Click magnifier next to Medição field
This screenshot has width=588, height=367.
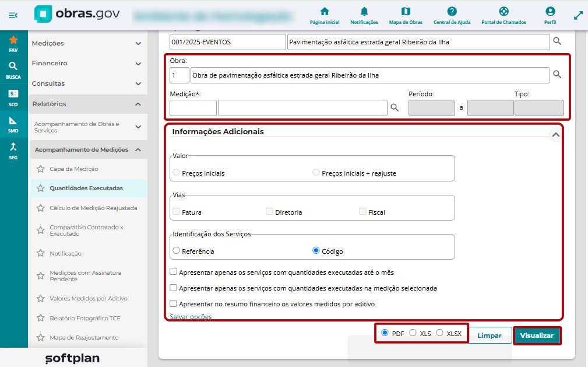click(x=395, y=107)
